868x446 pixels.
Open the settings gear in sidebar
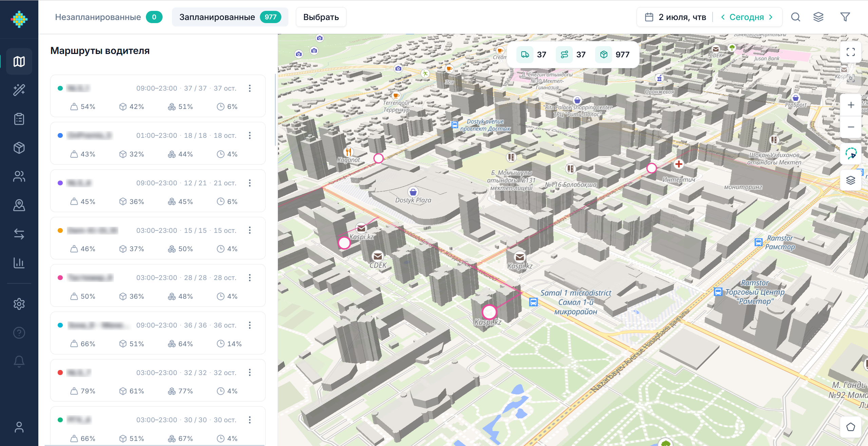[19, 304]
